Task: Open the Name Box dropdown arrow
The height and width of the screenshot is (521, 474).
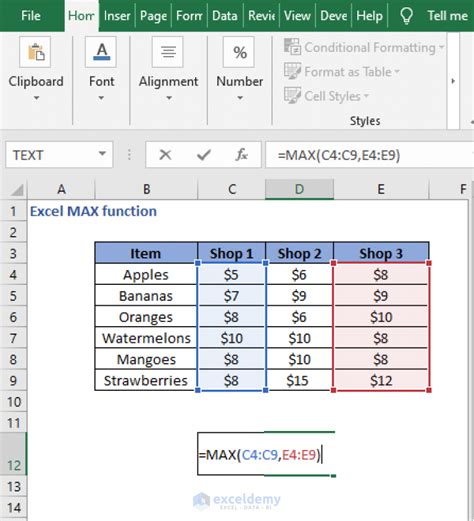Action: point(102,154)
